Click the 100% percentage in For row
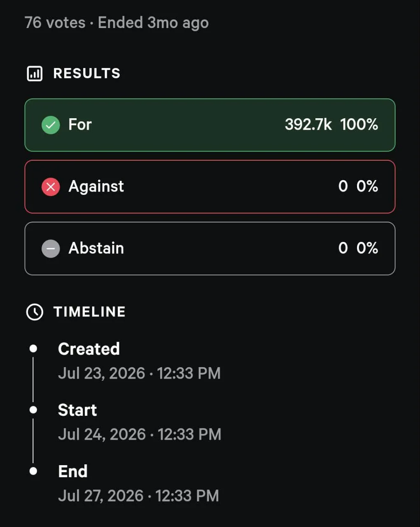 [x=359, y=124]
